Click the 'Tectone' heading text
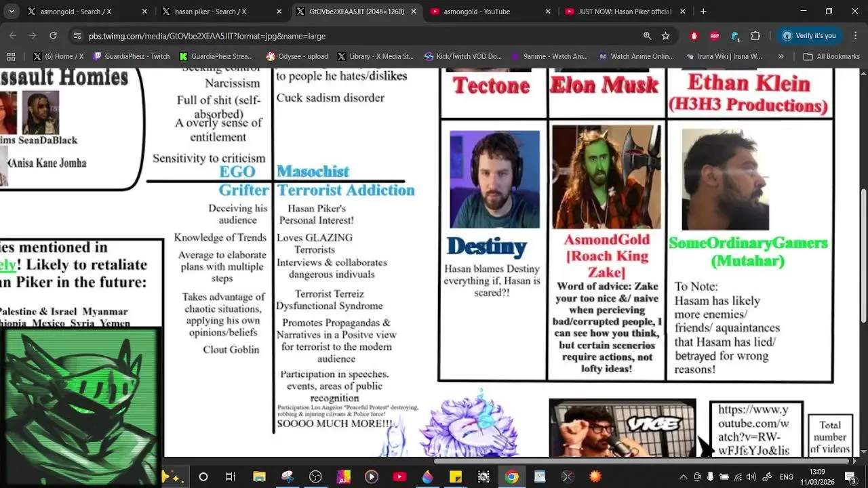This screenshot has width=868, height=488. click(x=492, y=85)
